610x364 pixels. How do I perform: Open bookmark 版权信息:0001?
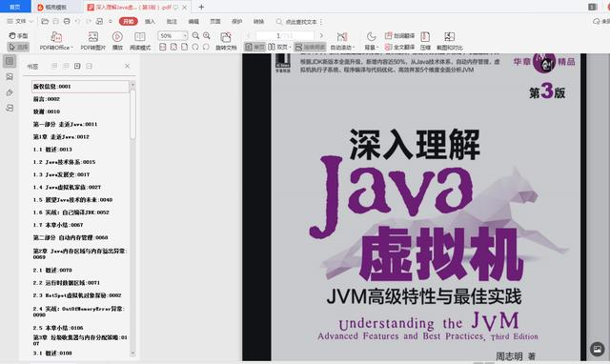(80, 87)
